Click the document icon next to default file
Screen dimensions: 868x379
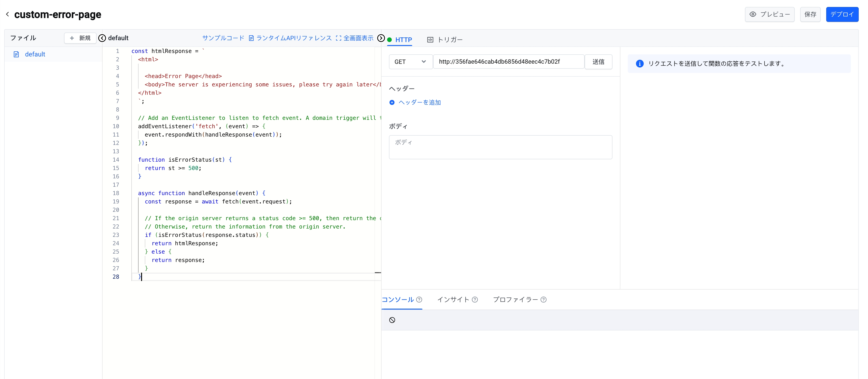click(x=16, y=54)
